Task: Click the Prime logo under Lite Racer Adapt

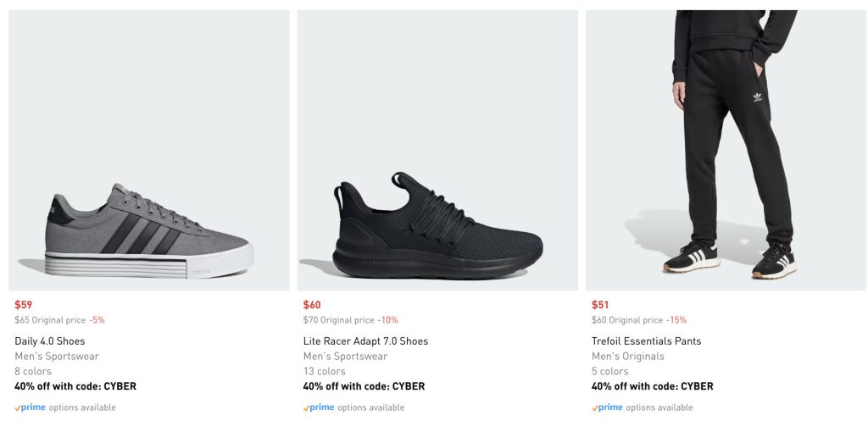Action: click(319, 407)
